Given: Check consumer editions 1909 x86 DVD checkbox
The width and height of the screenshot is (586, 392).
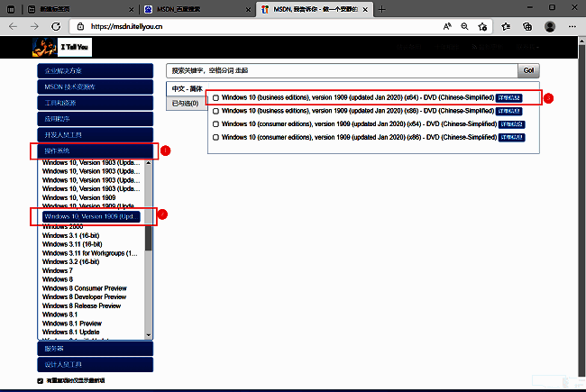Looking at the screenshot, I should [215, 137].
